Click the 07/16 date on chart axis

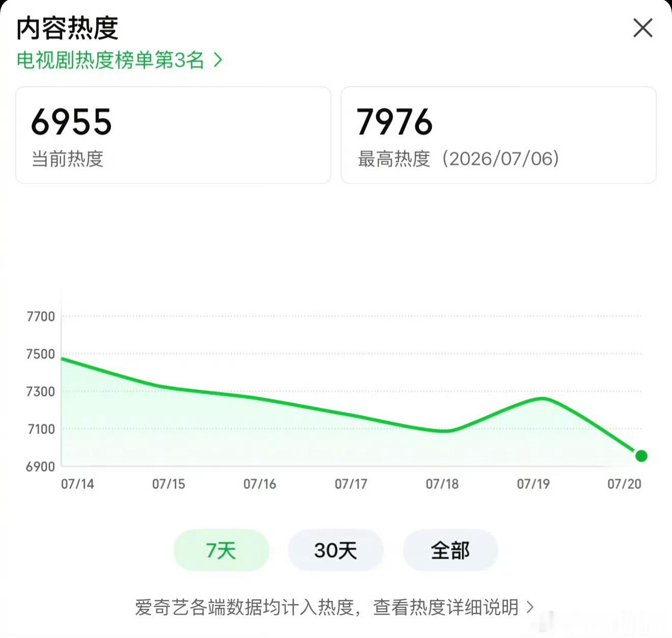(260, 484)
